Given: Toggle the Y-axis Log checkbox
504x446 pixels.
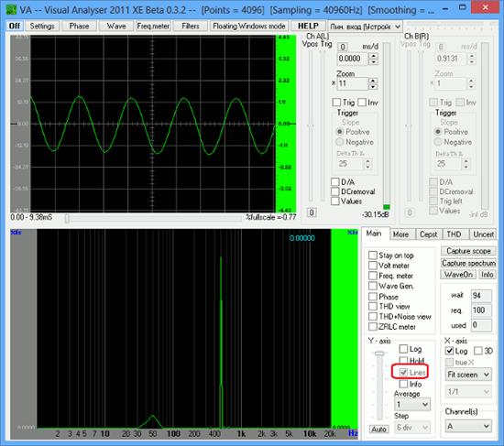Looking at the screenshot, I should tap(403, 349).
